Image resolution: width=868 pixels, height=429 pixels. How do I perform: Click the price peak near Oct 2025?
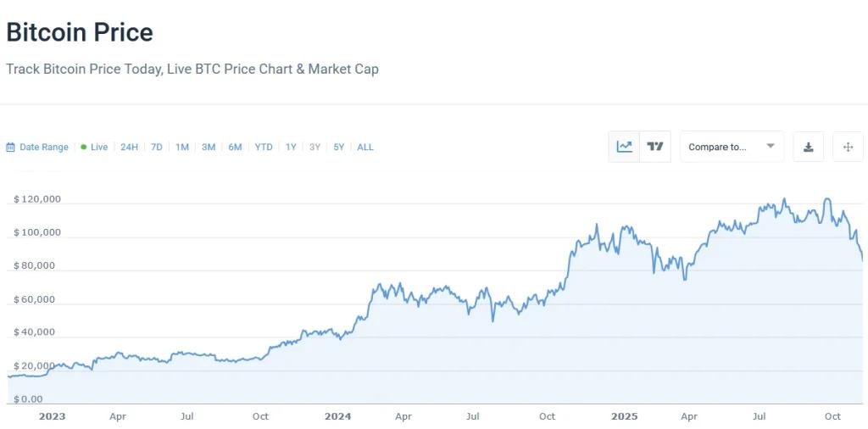(827, 200)
